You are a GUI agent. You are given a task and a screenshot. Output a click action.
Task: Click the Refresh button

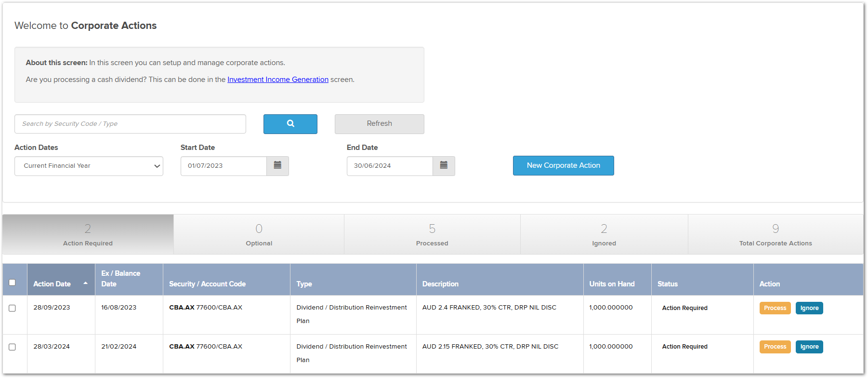point(380,124)
